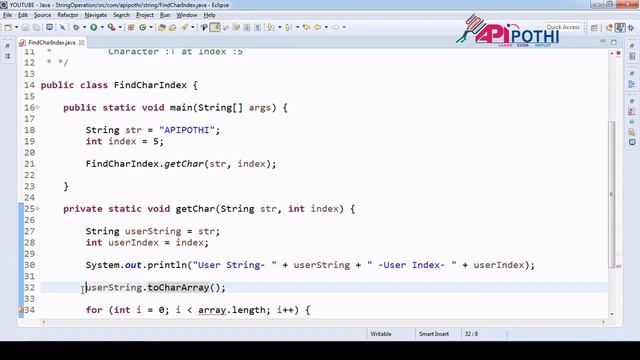
Task: Click the Debug bug icon
Action: (x=76, y=27)
